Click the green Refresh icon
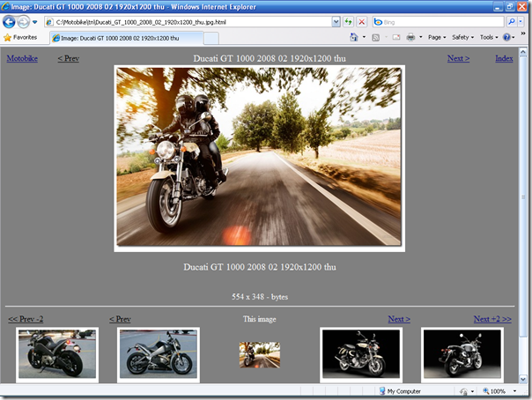532x400 pixels. 348,22
